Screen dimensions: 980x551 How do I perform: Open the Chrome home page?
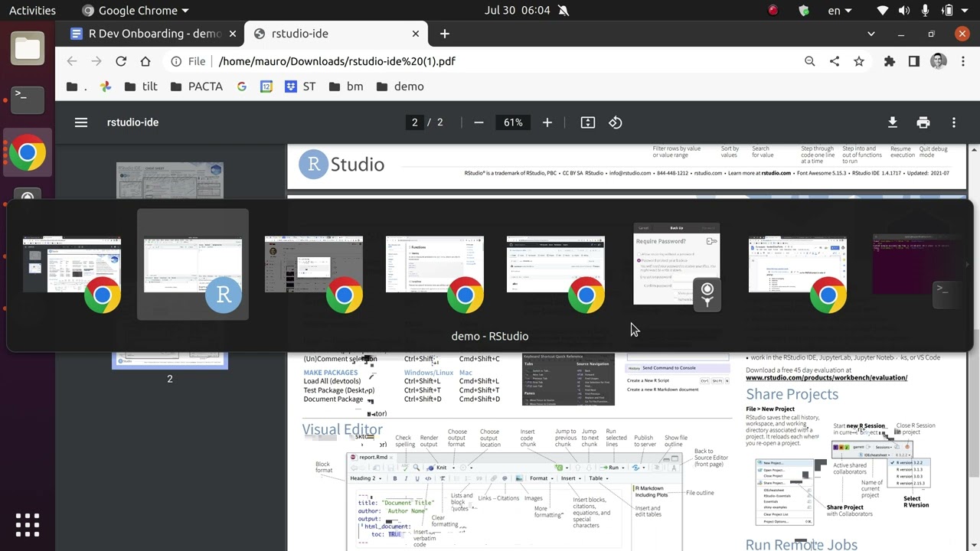point(145,61)
